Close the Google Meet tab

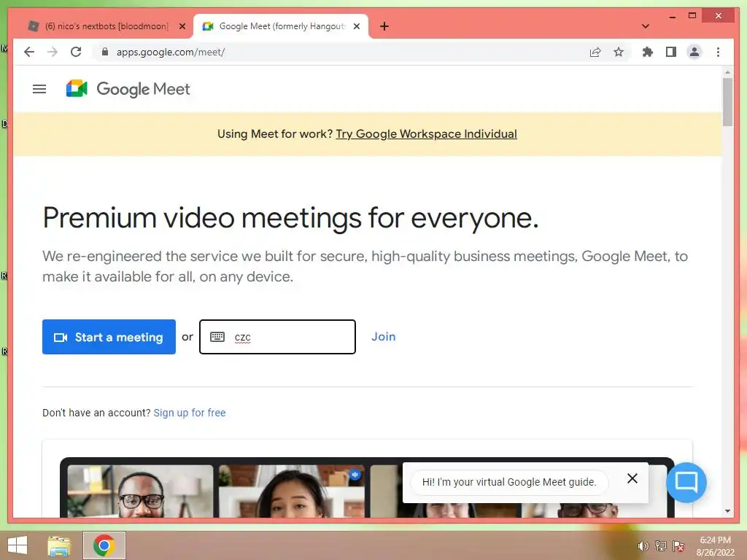point(356,26)
